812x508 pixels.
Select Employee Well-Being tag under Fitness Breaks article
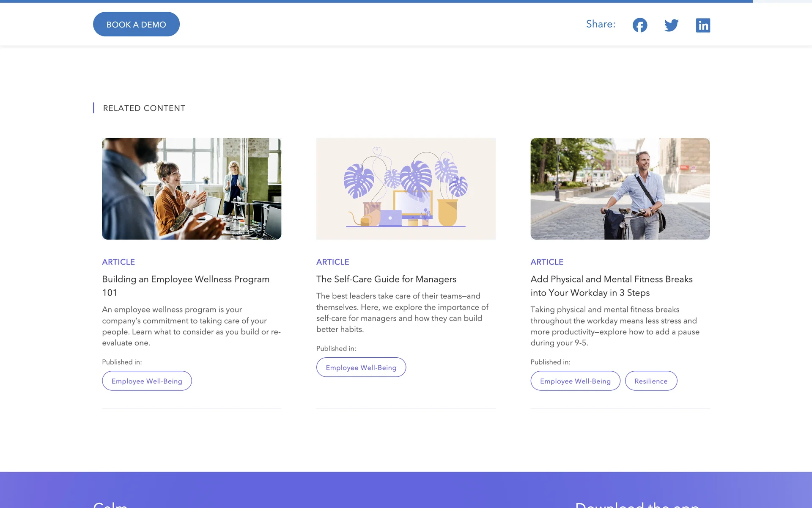[575, 381]
